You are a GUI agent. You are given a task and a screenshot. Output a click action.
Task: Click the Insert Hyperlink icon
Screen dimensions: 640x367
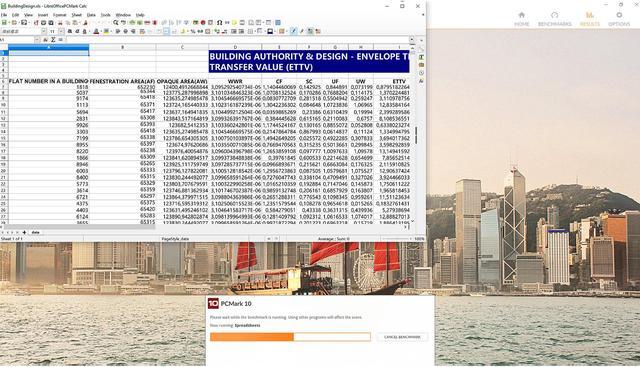click(x=227, y=22)
